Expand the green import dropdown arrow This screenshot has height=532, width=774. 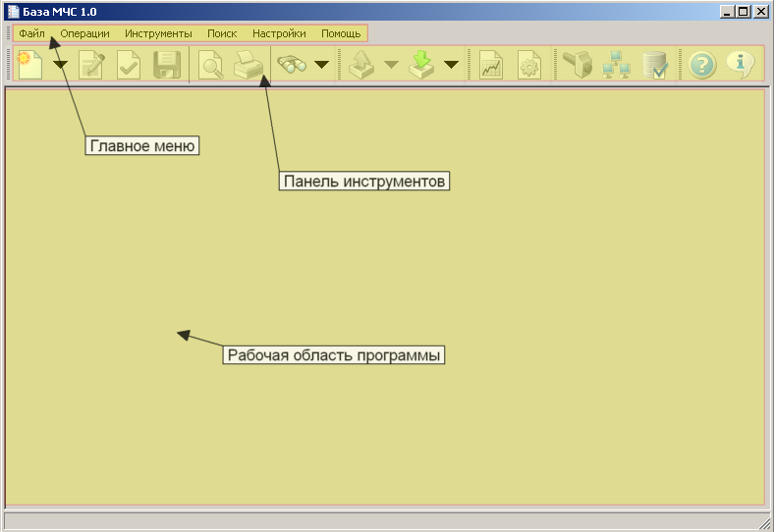451,65
